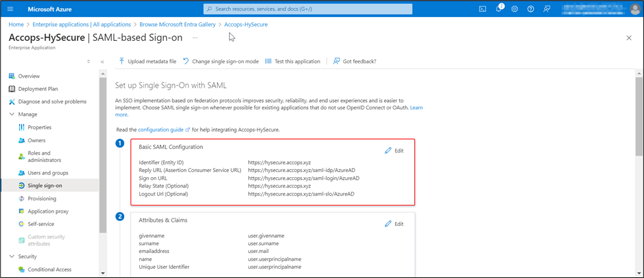Collapse the sidebar with double chevron
644x278 pixels.
point(102,61)
